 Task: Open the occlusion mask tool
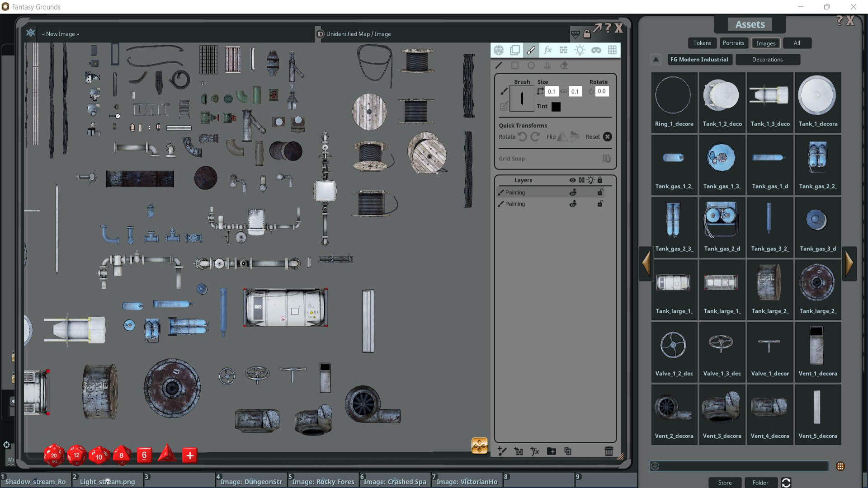pyautogui.click(x=596, y=50)
